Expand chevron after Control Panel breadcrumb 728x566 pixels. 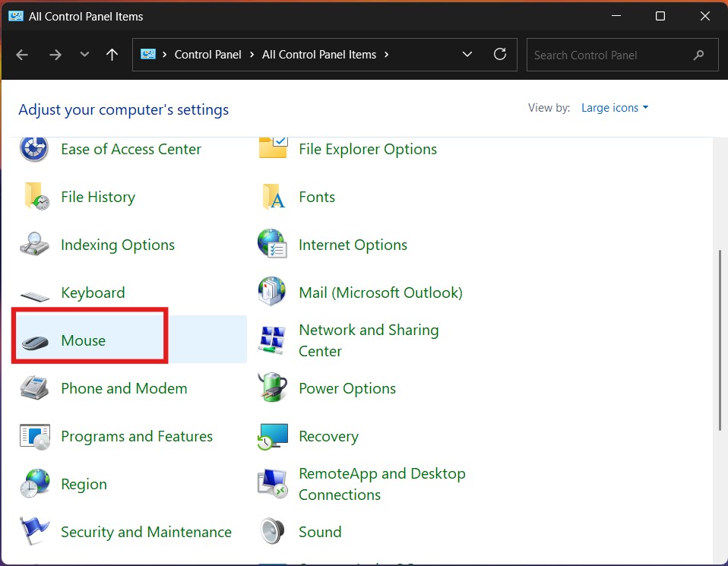252,55
